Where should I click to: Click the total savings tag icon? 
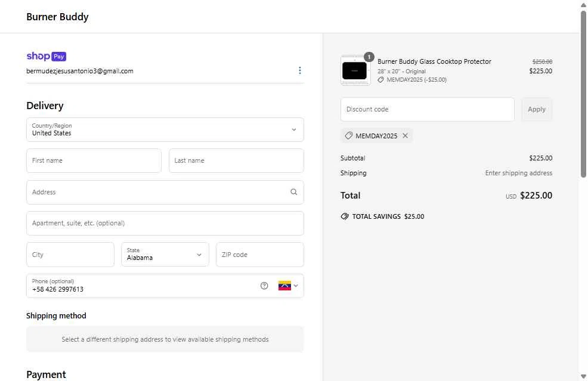tap(345, 216)
